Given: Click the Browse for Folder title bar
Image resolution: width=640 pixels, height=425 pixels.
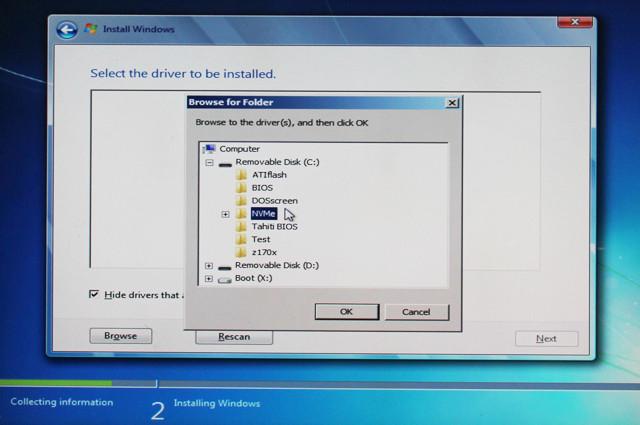Looking at the screenshot, I should pos(316,102).
